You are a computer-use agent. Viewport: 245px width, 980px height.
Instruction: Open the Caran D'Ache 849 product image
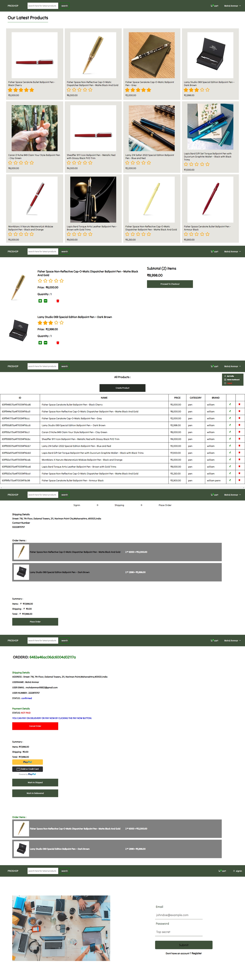point(35,128)
